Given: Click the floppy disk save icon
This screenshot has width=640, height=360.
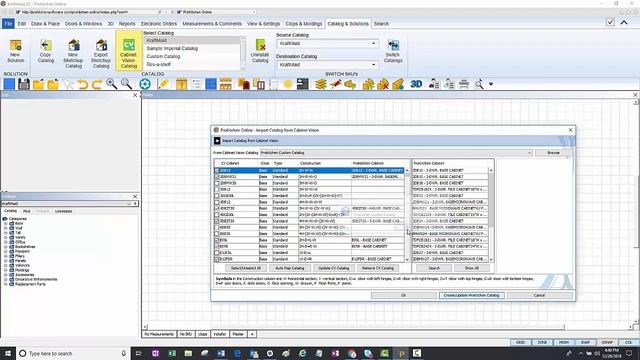Looking at the screenshot, I should [24, 84].
